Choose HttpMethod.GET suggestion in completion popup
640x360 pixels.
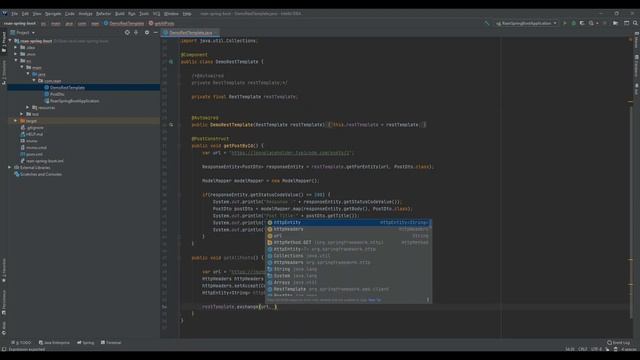[349, 242]
